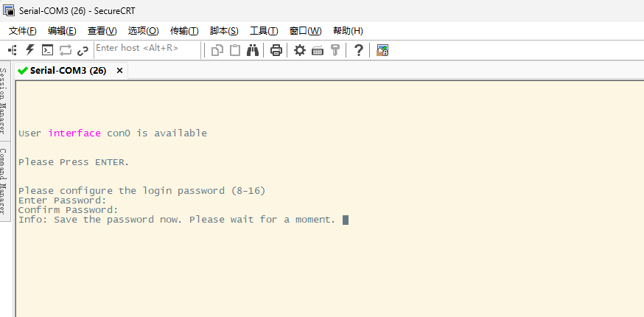Open the 编辑(E) menu
The image size is (644, 317).
[62, 31]
